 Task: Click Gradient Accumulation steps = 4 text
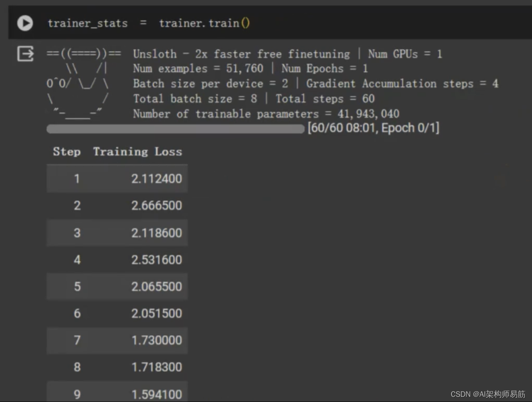[x=402, y=84]
